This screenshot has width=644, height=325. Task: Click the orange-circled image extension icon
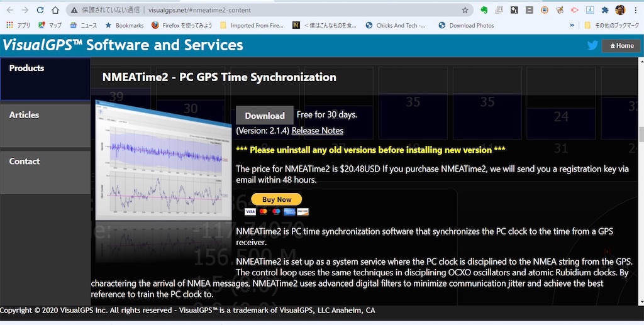[x=545, y=10]
